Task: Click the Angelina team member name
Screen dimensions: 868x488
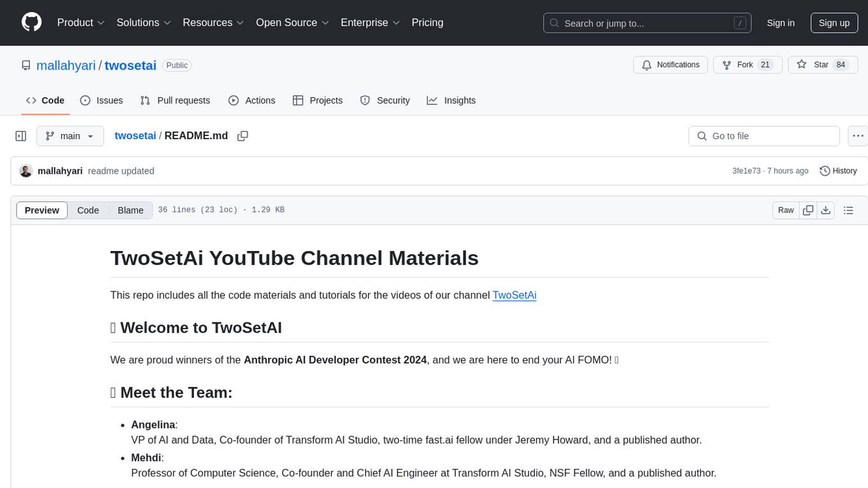Action: pos(153,425)
